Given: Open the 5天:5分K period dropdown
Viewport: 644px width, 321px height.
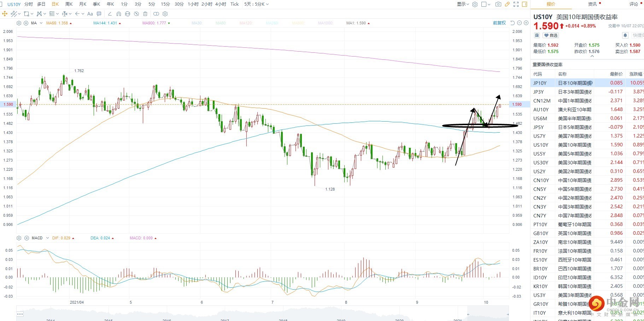Looking at the screenshot, I should click(256, 4).
